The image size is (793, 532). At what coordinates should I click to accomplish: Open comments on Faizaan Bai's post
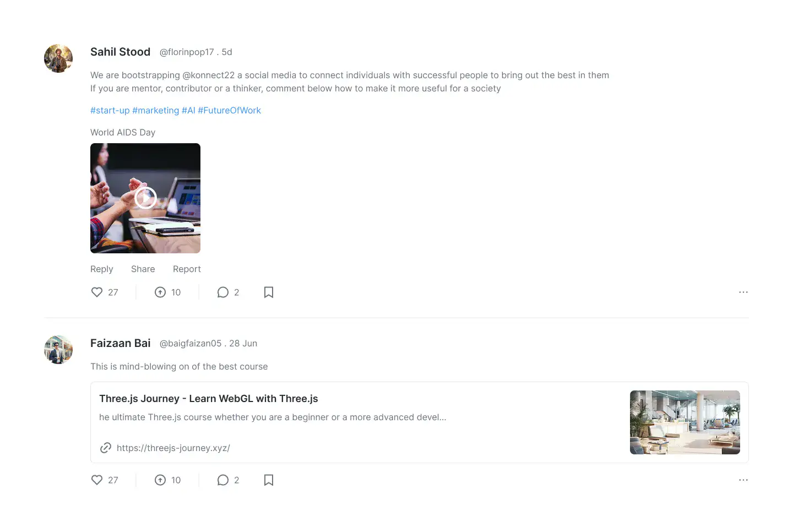[223, 480]
